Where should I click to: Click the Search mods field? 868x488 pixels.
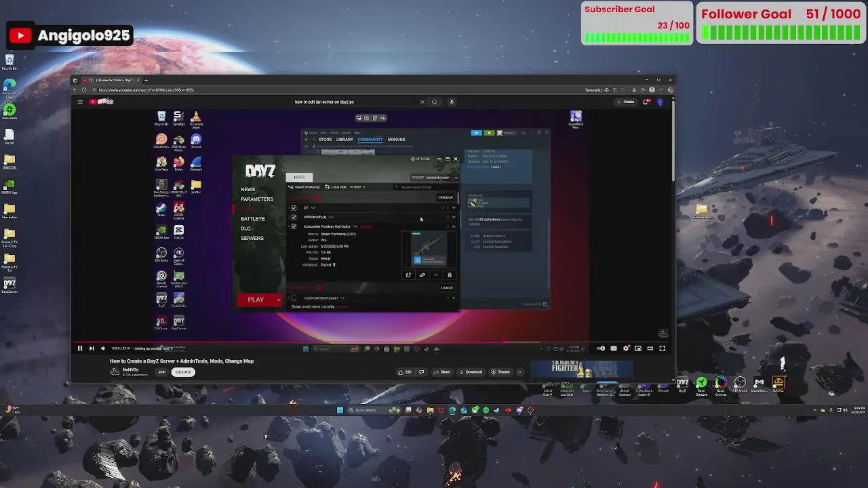427,187
